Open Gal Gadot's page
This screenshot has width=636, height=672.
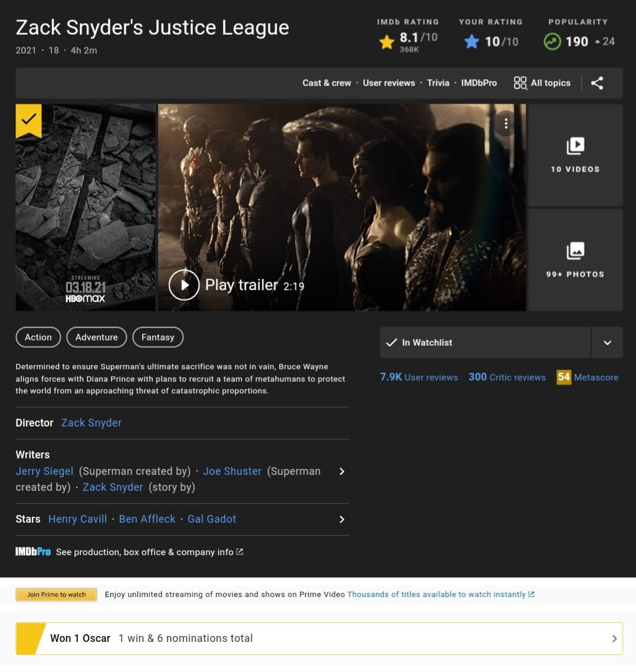coord(212,519)
